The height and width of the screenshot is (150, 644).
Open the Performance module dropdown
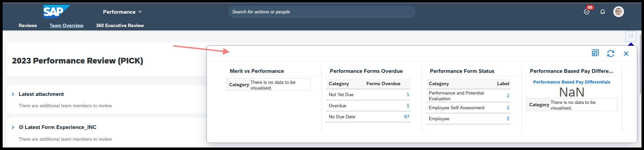coord(122,12)
